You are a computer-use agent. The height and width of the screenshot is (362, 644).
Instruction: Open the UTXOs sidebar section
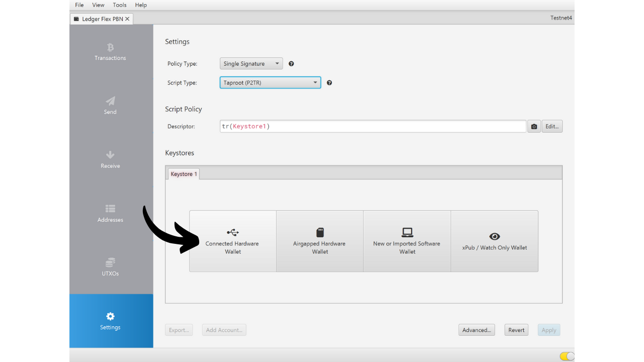click(x=110, y=267)
